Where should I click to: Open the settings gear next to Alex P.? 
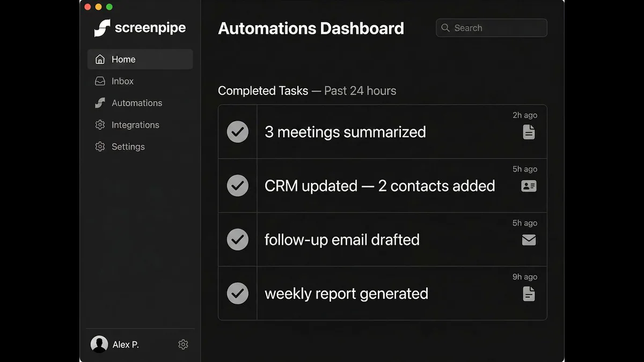(x=183, y=344)
